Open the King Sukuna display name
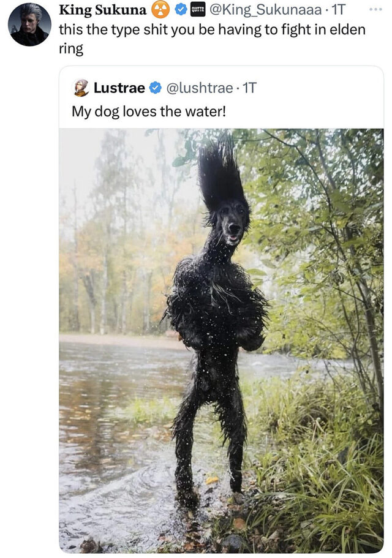The width and height of the screenshot is (392, 558). [x=102, y=10]
